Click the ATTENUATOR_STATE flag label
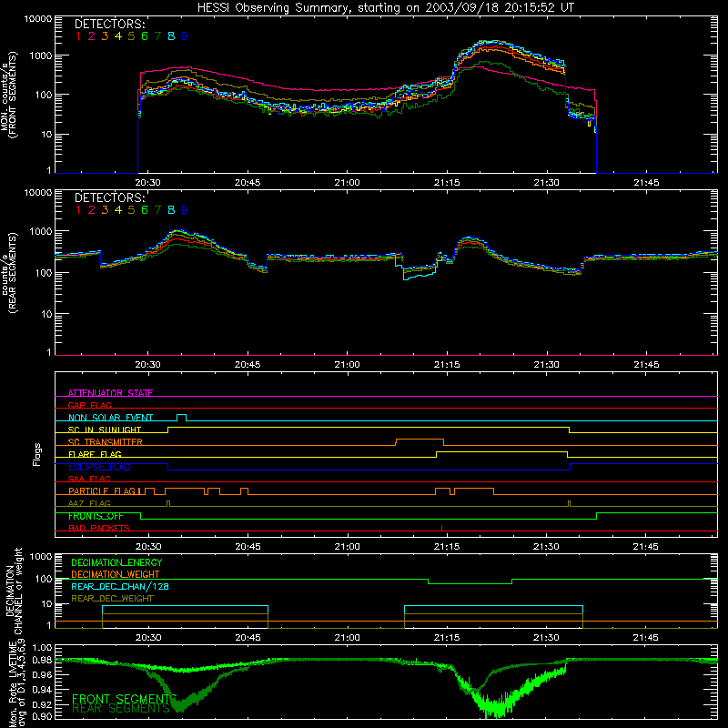The height and width of the screenshot is (728, 728). click(110, 393)
